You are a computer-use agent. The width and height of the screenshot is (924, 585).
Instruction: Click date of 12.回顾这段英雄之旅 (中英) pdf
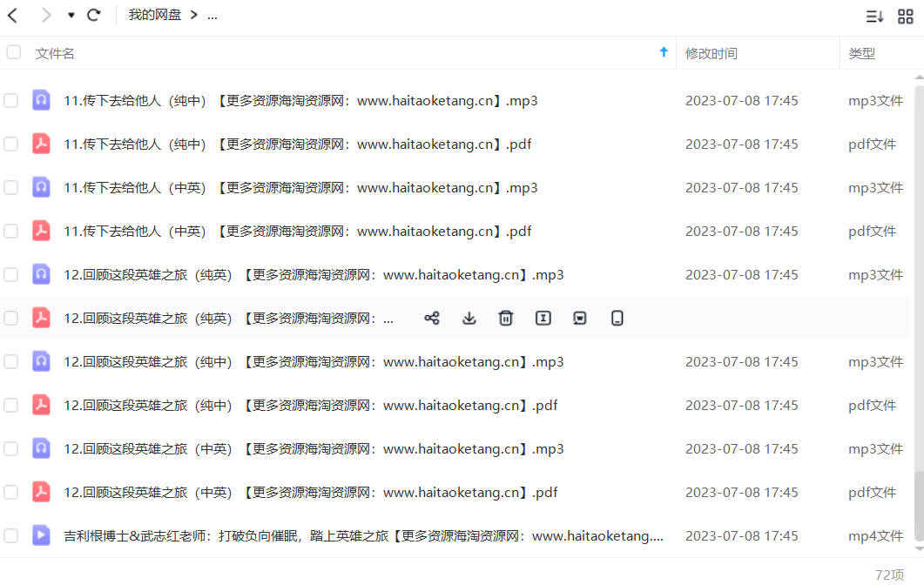[741, 493]
